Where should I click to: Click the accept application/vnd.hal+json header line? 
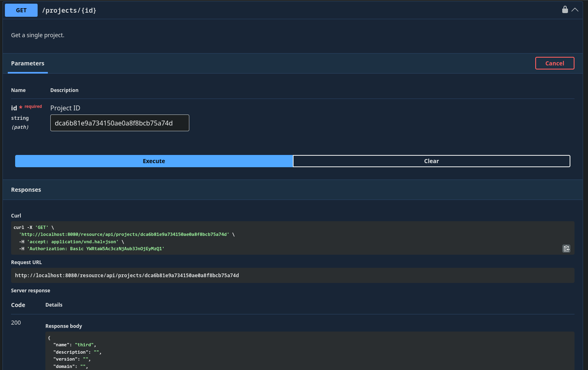(72, 242)
